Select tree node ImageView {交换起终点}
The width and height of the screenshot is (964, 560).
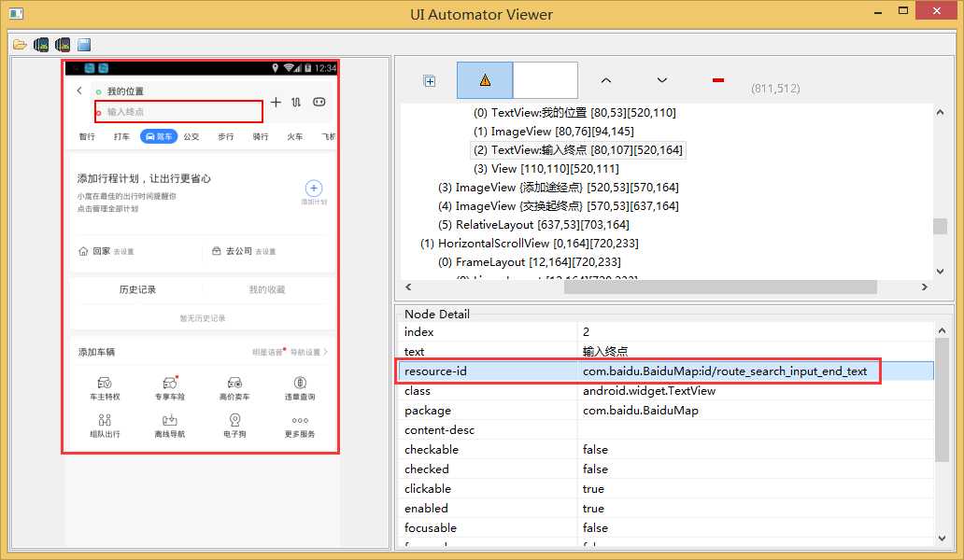(x=559, y=205)
